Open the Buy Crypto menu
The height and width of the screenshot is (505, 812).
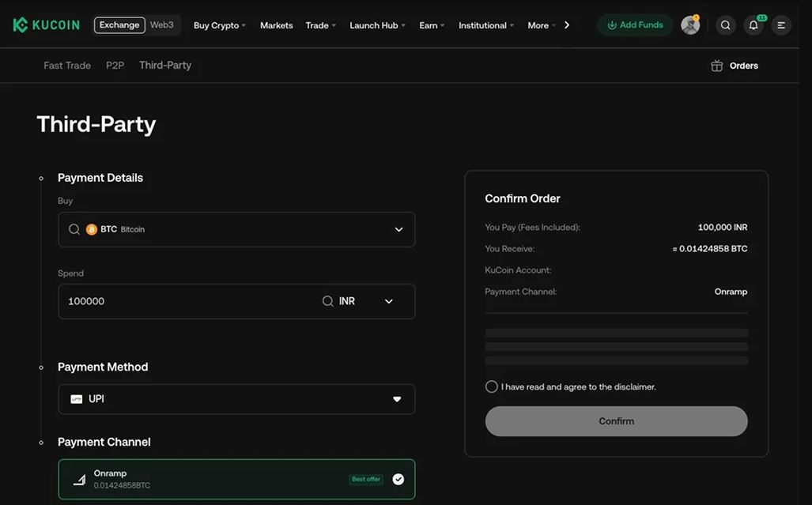click(220, 25)
